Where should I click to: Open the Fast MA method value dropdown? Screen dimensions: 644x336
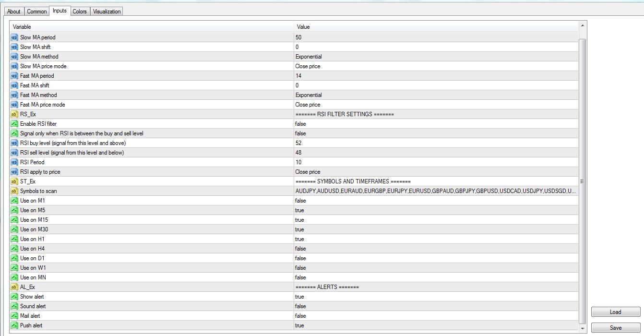[436, 95]
